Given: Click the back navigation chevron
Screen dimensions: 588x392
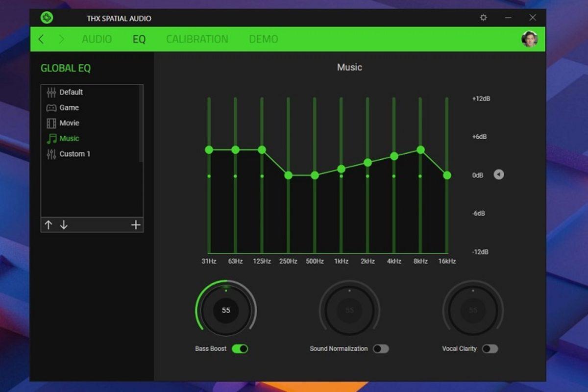Looking at the screenshot, I should (x=41, y=39).
